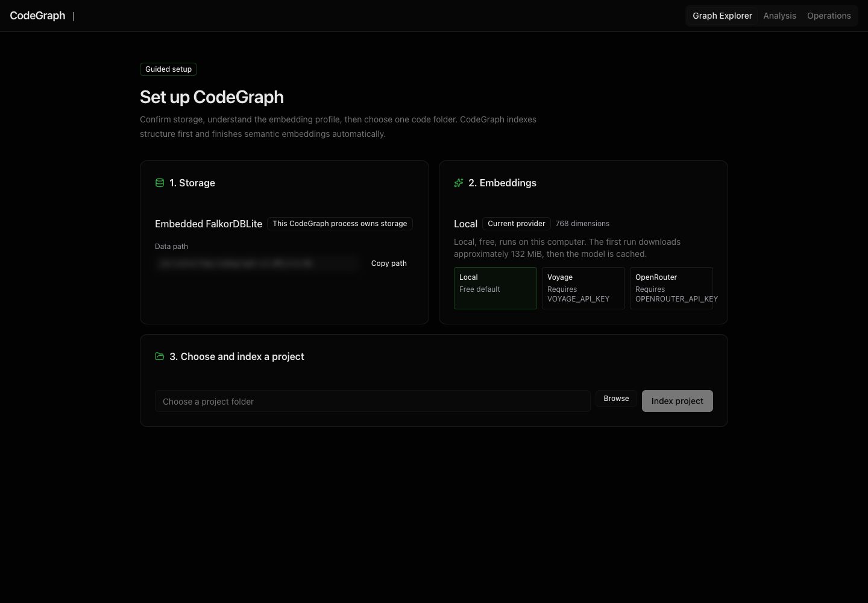Click the Index project button
This screenshot has height=603, width=868.
(677, 401)
